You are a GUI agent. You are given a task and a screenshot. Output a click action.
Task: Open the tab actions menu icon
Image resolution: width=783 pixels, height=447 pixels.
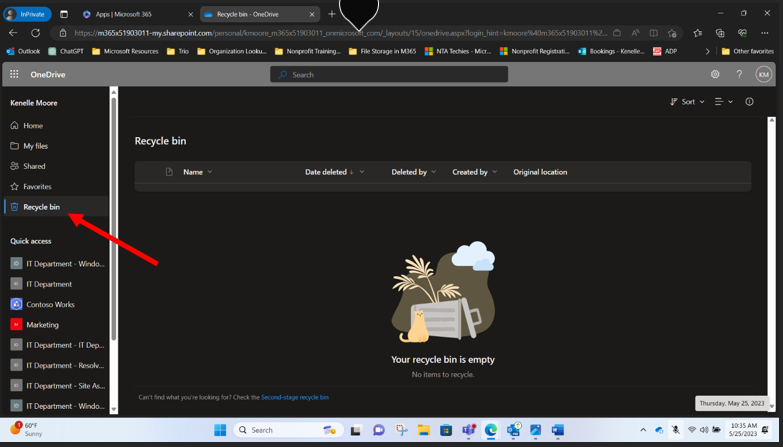[64, 14]
